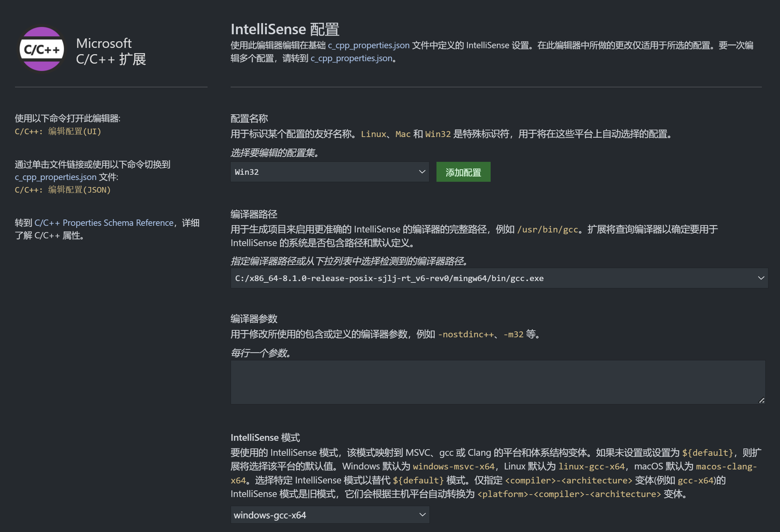Expand the compiler path dropdown chevron

click(x=761, y=278)
